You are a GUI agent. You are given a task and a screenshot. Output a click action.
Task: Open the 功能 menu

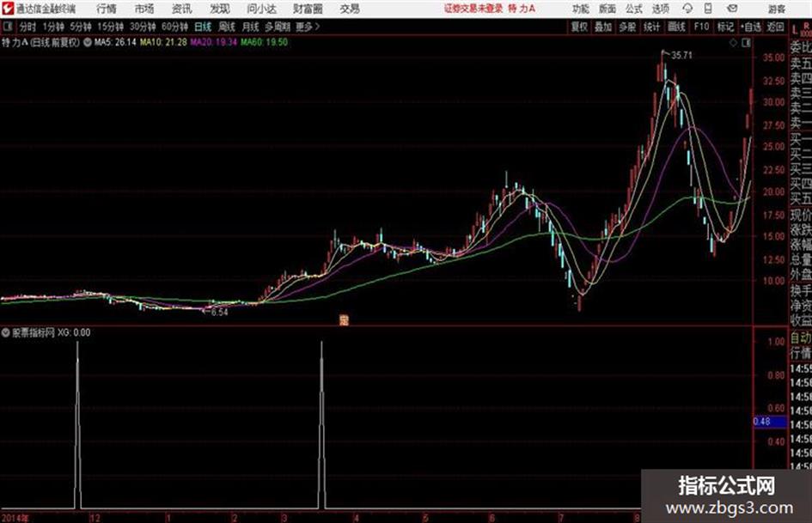pyautogui.click(x=581, y=9)
